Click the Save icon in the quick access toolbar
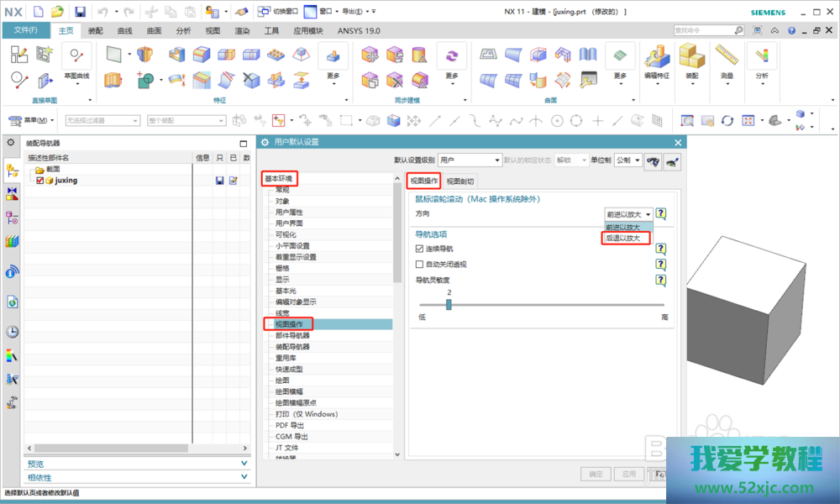 80,12
